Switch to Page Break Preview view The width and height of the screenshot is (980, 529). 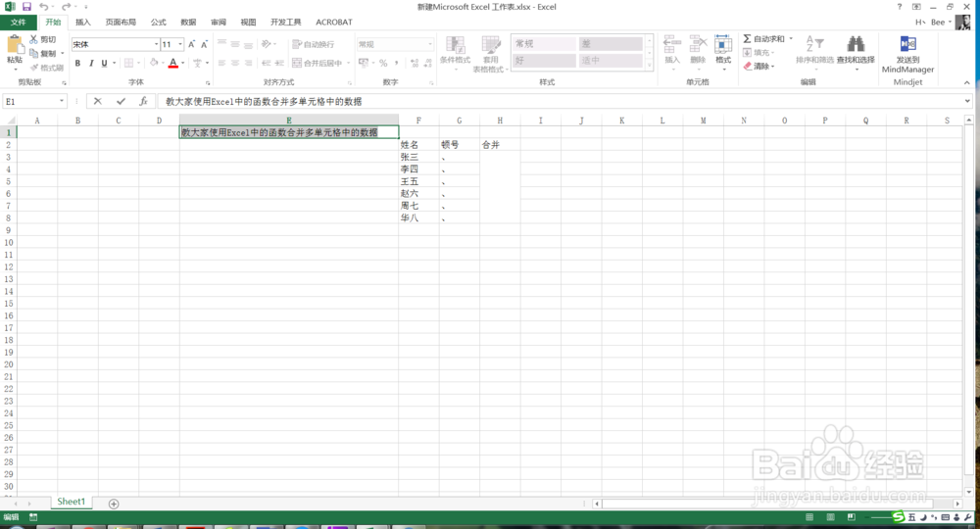coord(852,517)
